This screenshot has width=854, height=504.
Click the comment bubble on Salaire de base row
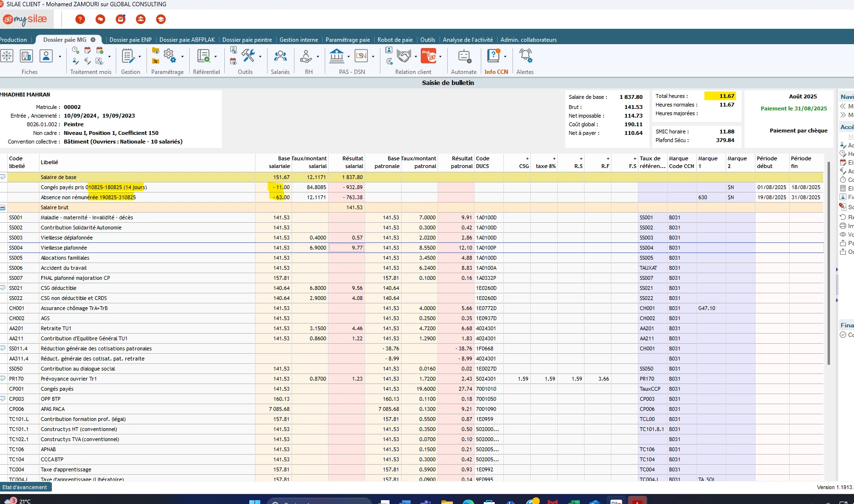tap(3, 177)
